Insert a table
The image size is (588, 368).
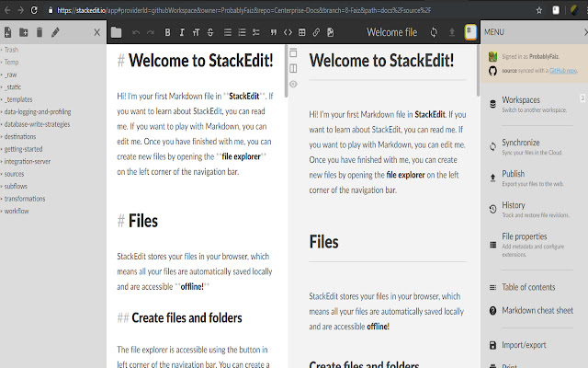pos(302,32)
